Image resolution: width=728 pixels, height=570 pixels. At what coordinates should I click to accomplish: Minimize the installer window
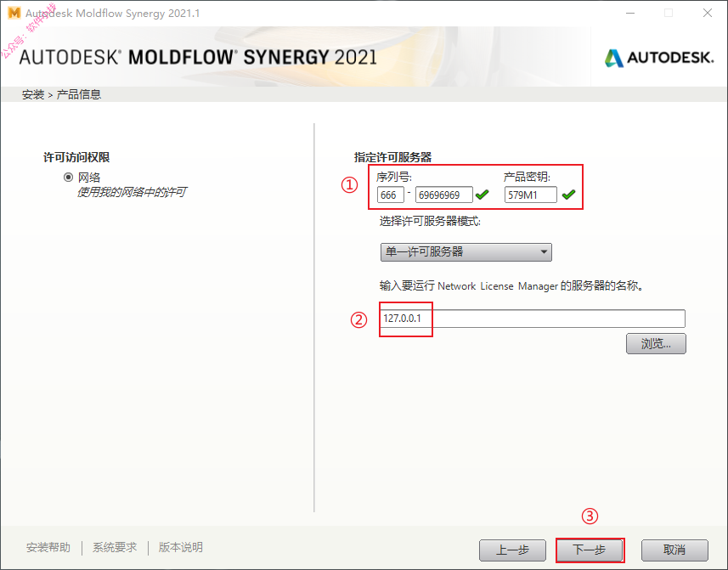pos(630,13)
